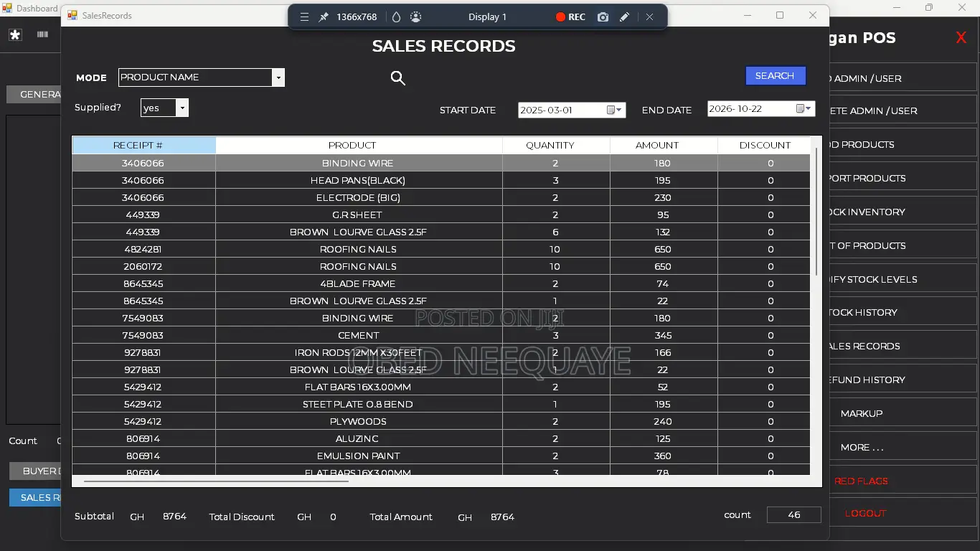The width and height of the screenshot is (980, 551).
Task: Select IRON RODS 12MM X30FEET cell
Action: 359,352
